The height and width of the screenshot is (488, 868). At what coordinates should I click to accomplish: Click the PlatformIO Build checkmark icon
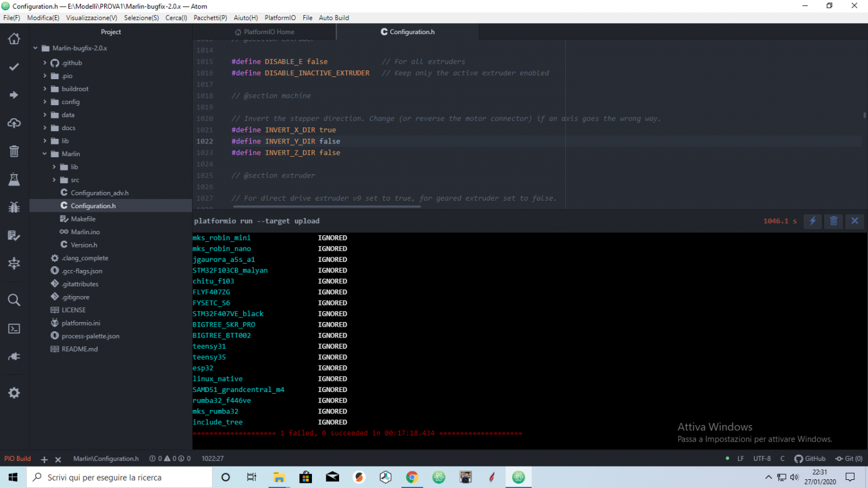pyautogui.click(x=14, y=67)
